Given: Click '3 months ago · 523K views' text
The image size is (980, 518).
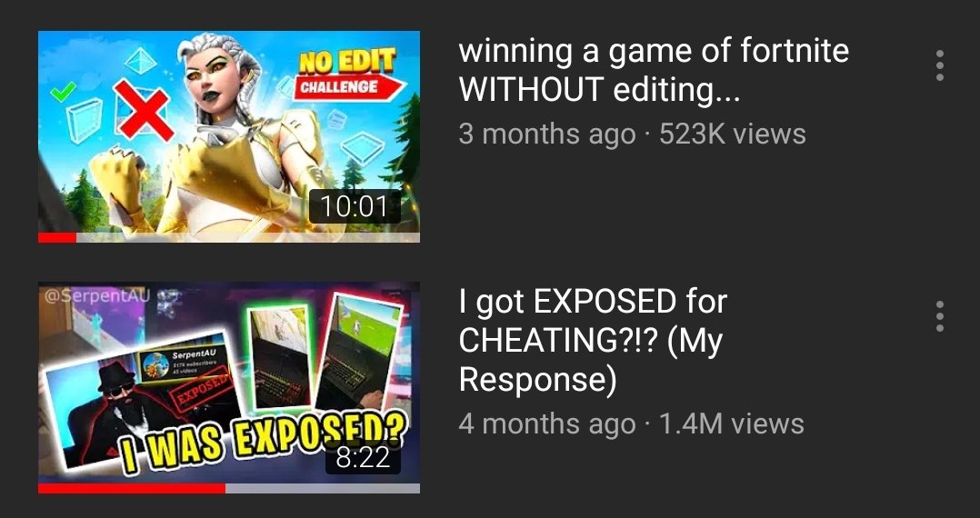Looking at the screenshot, I should (632, 134).
